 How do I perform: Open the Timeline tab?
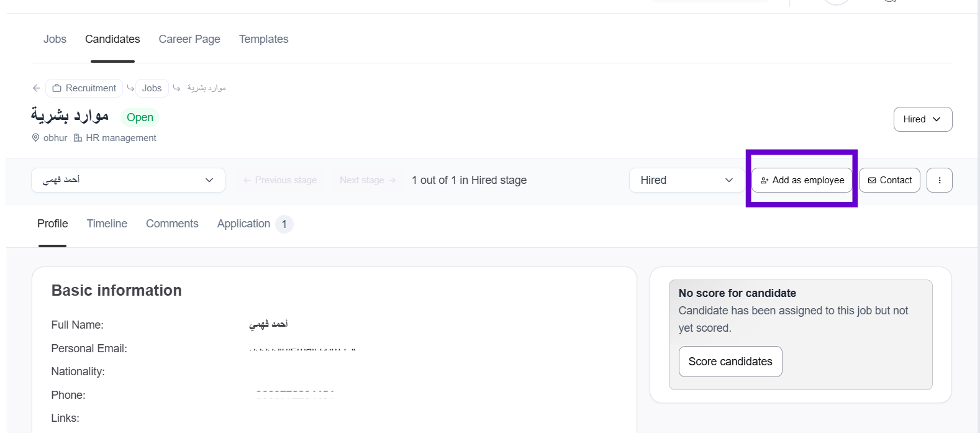pyautogui.click(x=107, y=224)
